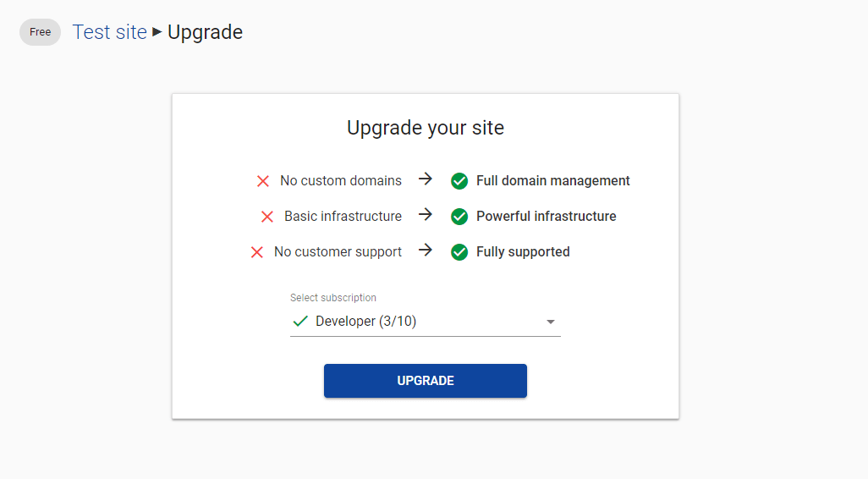Click the subscription dropdown arrow
The image size is (868, 479).
[550, 322]
